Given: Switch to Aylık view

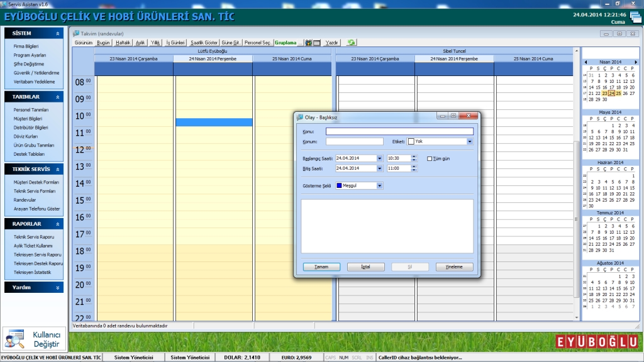Looking at the screenshot, I should [x=140, y=43].
